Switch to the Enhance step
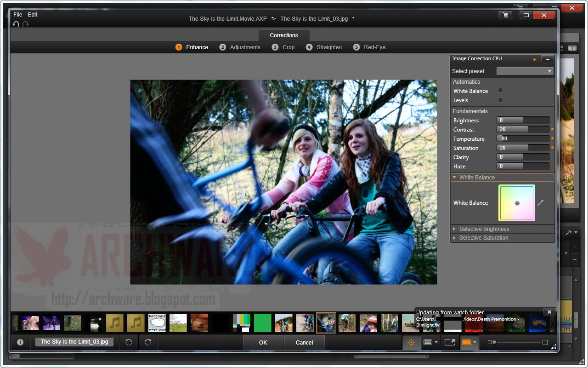 (192, 47)
